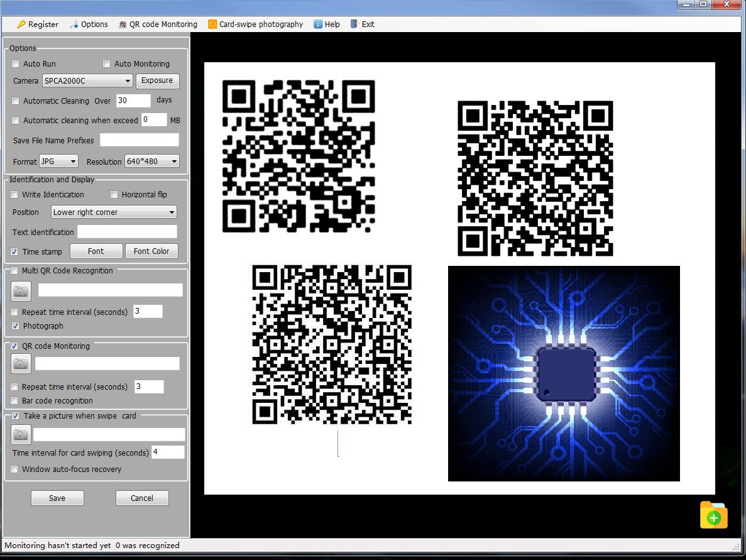
Task: Click the Card-swipe photography toolbar icon
Action: coord(255,24)
